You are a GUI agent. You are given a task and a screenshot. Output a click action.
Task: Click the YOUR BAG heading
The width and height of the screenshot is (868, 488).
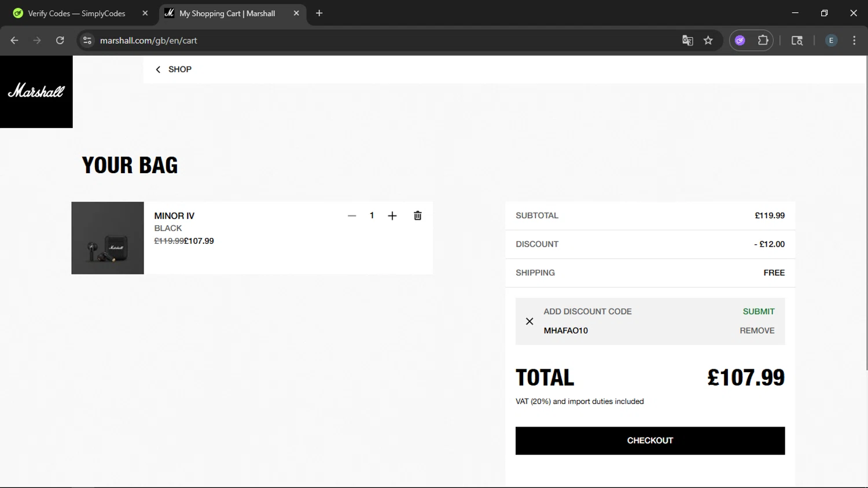click(x=130, y=165)
